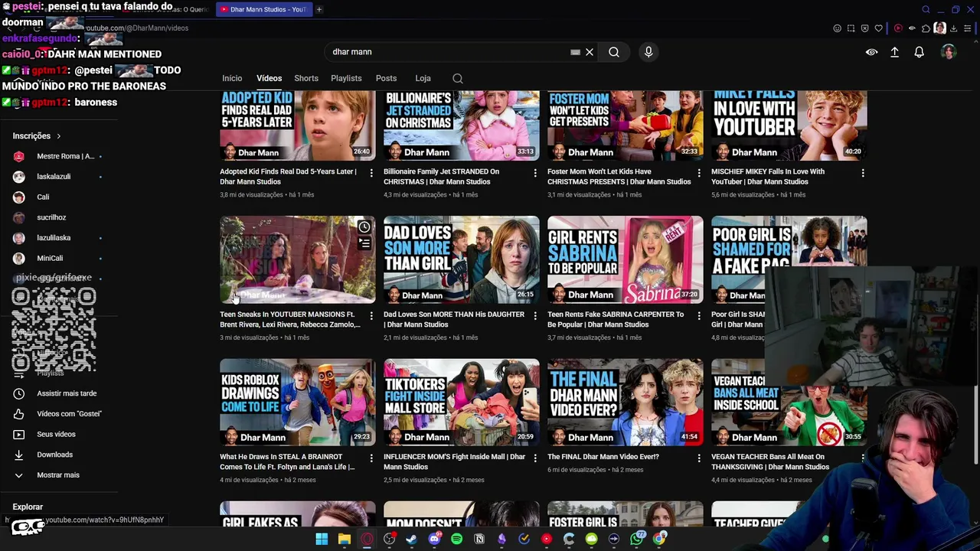The height and width of the screenshot is (551, 980).
Task: Open Opera easy setup sliders icon
Action: pyautogui.click(x=968, y=28)
